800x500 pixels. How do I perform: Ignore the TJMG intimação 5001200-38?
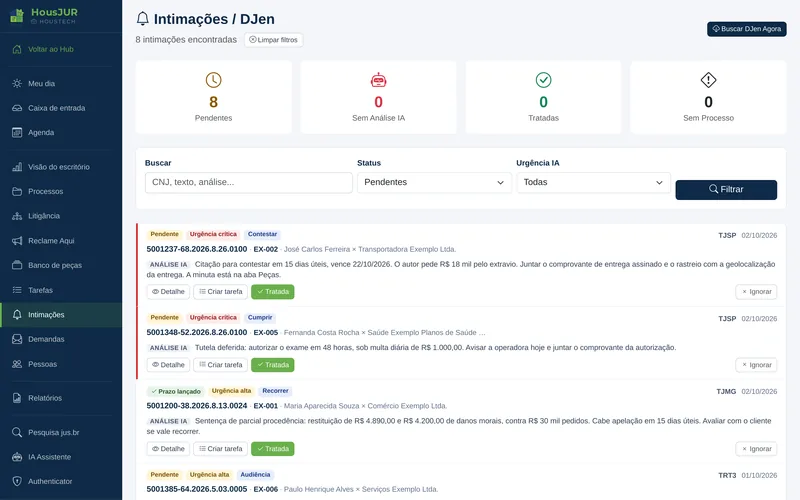point(756,449)
